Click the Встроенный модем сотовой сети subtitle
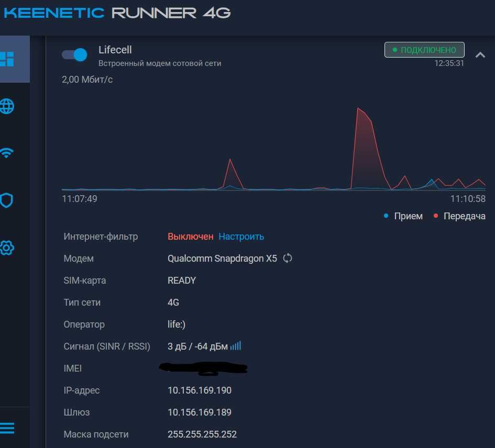Screen dimensions: 495x448 coord(160,63)
